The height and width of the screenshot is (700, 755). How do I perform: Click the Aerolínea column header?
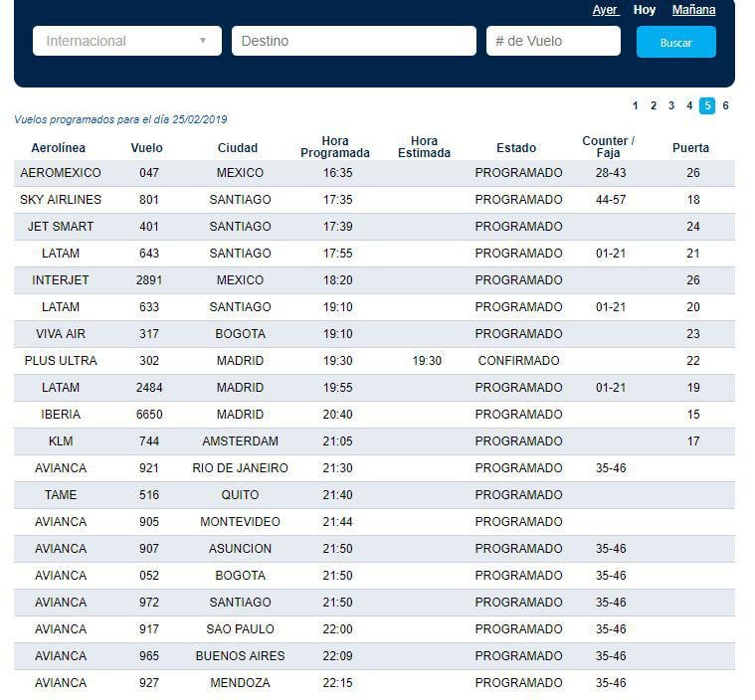pos(59,148)
